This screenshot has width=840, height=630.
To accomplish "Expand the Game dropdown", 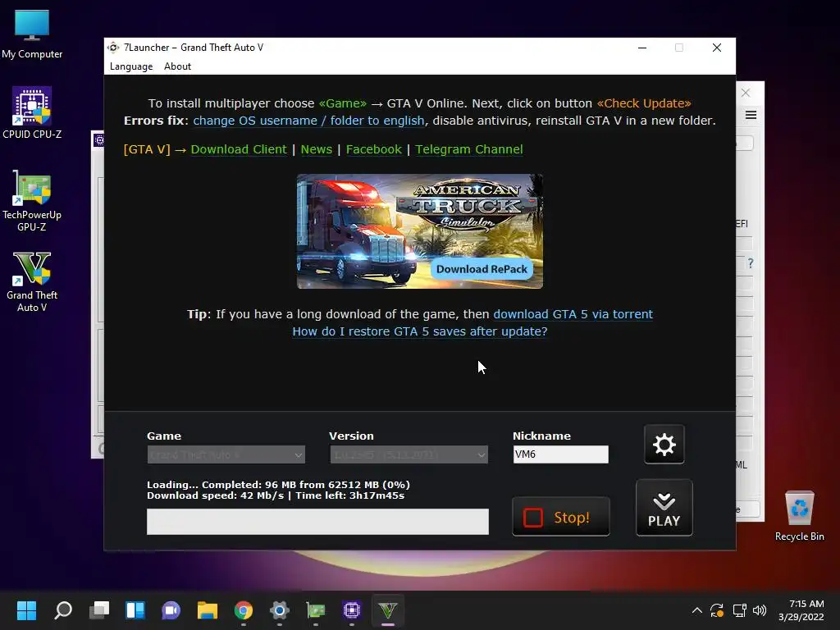I will pyautogui.click(x=226, y=454).
